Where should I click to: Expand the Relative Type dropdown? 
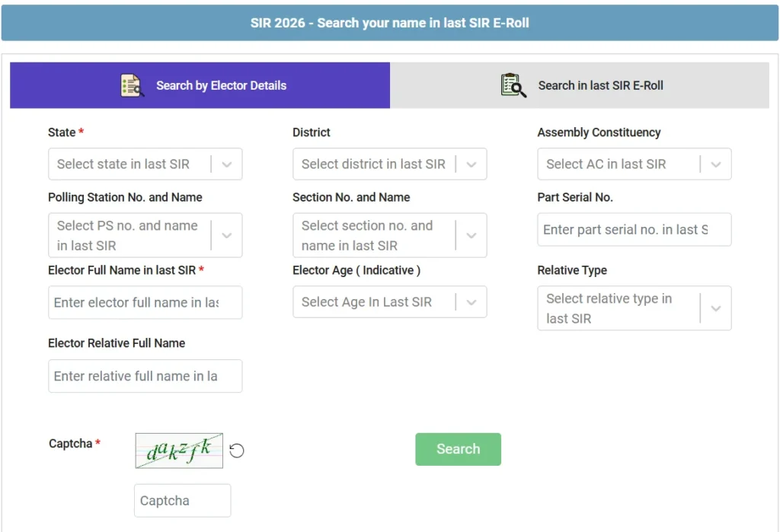click(x=622, y=308)
